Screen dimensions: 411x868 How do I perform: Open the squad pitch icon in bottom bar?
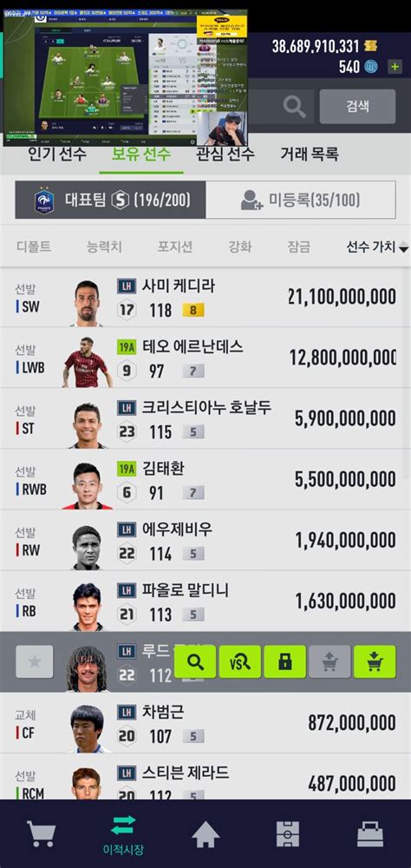point(288,833)
